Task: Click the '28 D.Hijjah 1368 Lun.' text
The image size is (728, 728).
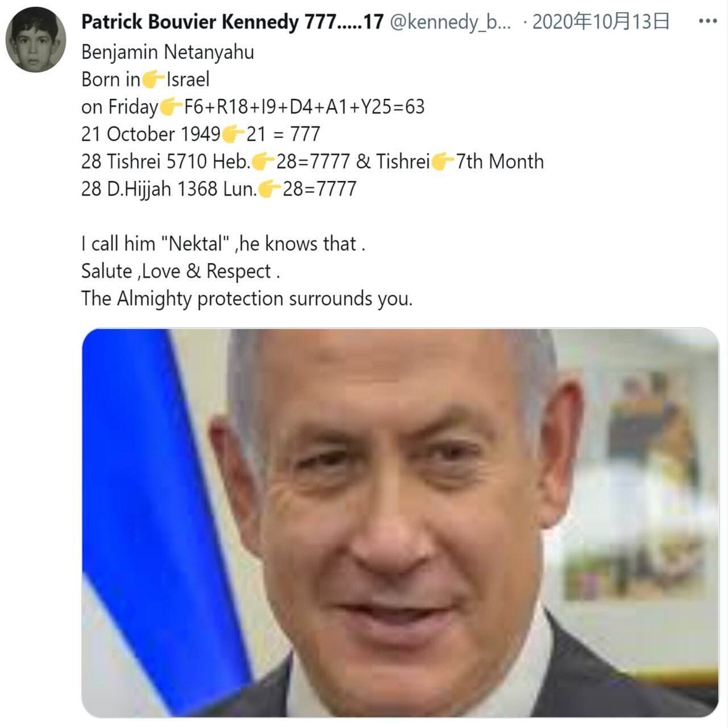Action: (169, 189)
